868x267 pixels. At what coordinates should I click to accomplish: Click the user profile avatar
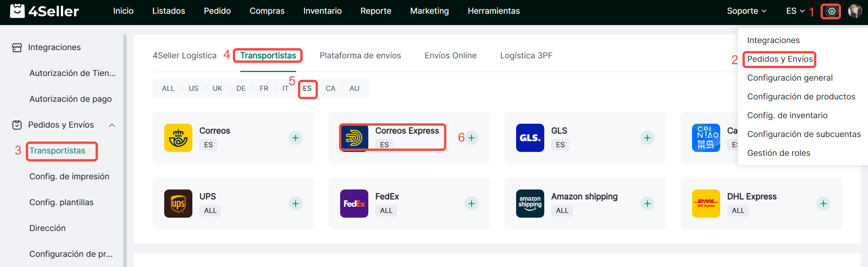click(x=855, y=11)
